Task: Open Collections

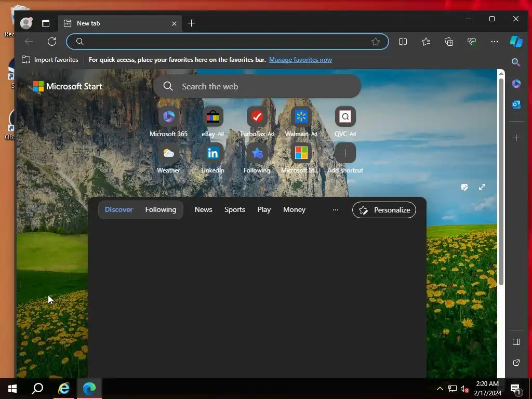Action: pyautogui.click(x=449, y=42)
